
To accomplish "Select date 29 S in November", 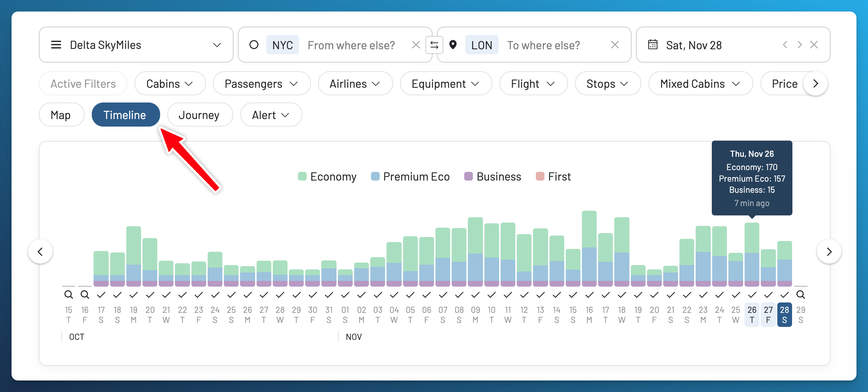I will 801,315.
